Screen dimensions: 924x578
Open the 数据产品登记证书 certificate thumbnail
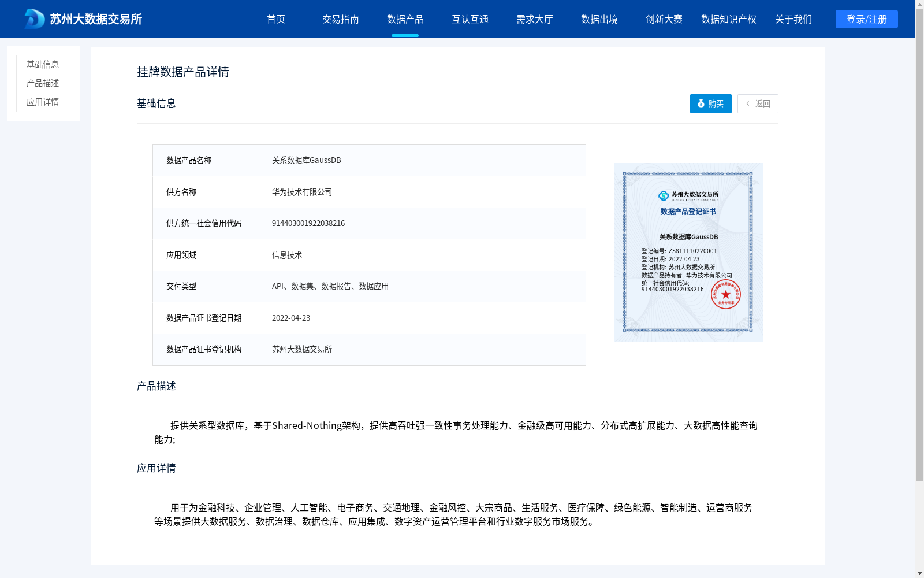[688, 252]
